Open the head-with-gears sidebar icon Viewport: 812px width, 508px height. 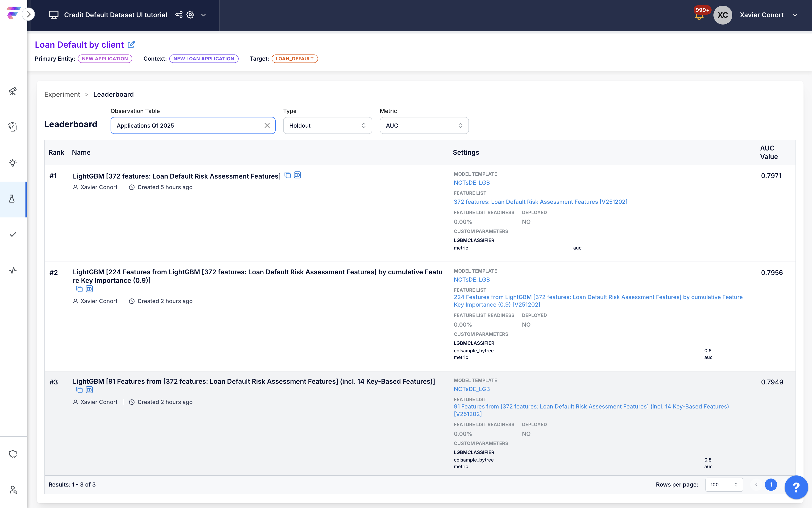tap(13, 127)
